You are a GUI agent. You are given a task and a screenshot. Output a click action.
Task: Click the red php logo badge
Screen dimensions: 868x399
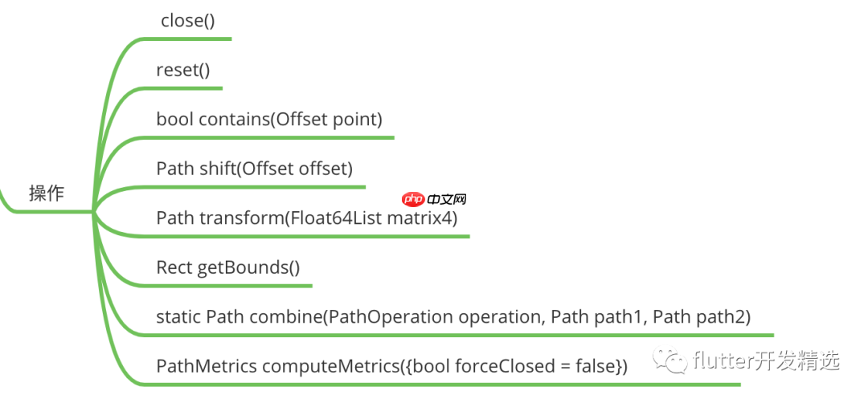click(412, 199)
